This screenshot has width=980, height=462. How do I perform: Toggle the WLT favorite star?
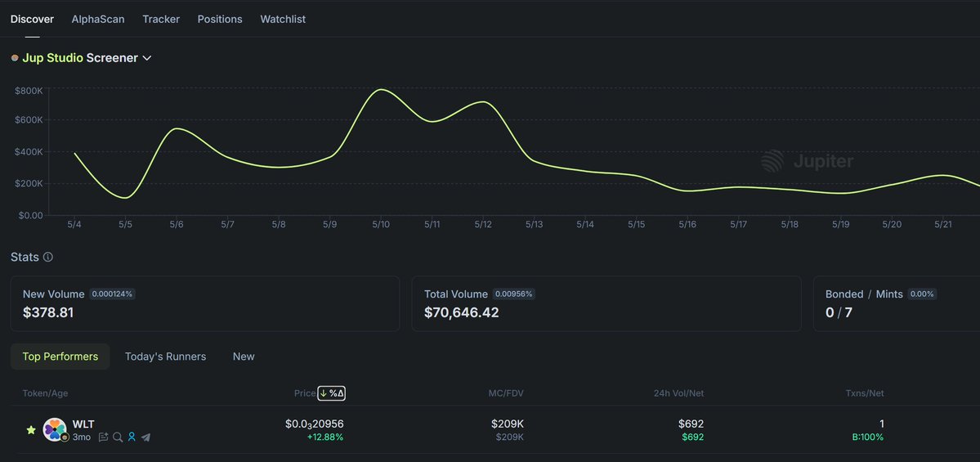30,430
